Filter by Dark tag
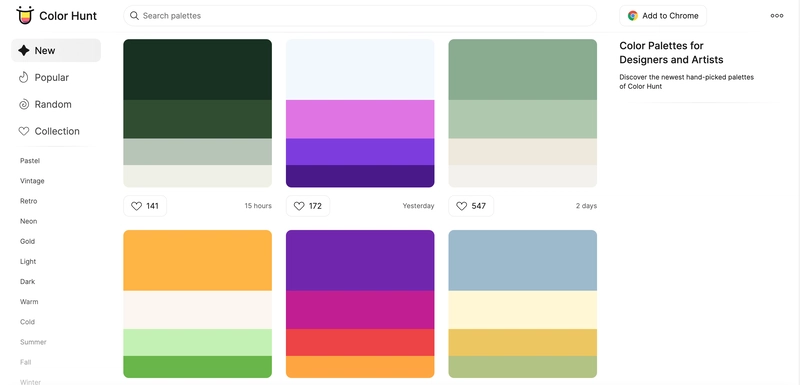 tap(28, 281)
